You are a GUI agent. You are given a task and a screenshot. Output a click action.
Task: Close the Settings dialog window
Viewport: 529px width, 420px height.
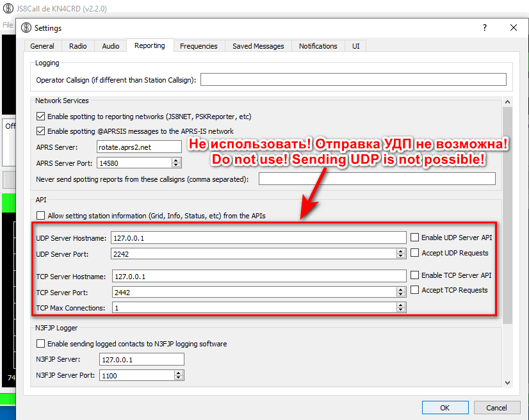tap(513, 28)
